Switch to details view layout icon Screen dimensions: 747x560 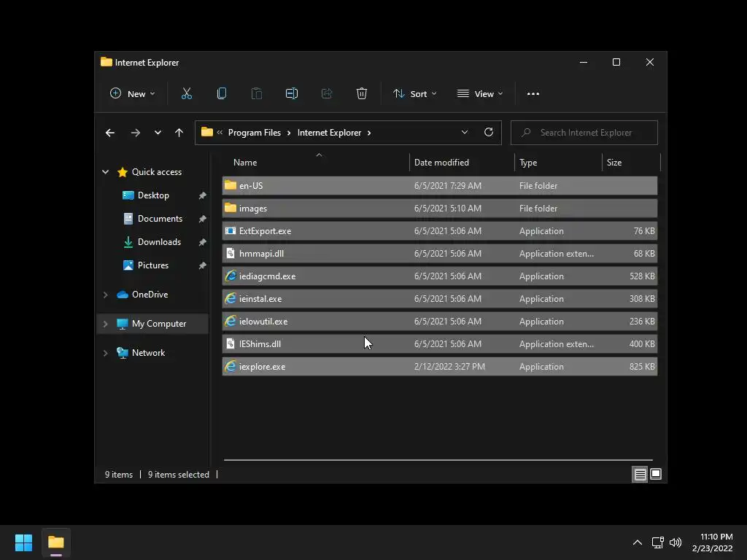click(640, 474)
